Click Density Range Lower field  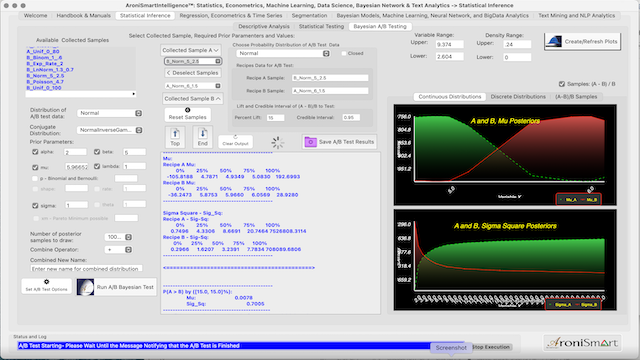[x=517, y=57]
